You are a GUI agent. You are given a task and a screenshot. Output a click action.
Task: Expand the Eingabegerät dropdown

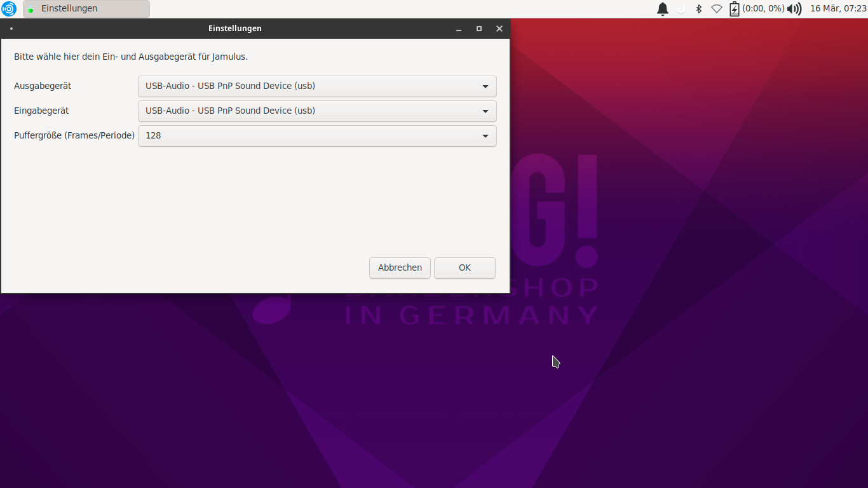coord(317,111)
